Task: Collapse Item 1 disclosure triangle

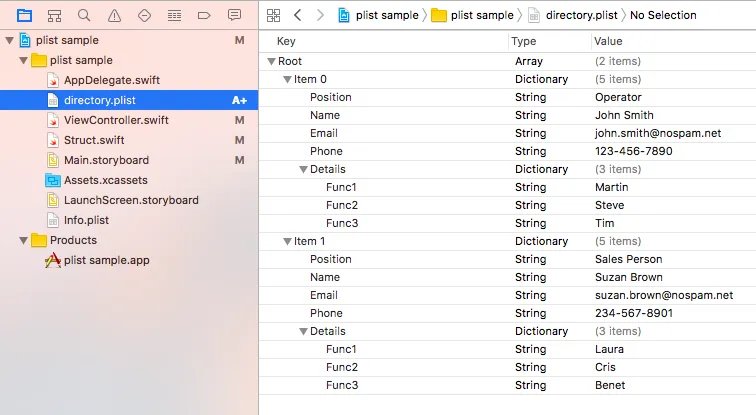Action: [x=287, y=241]
